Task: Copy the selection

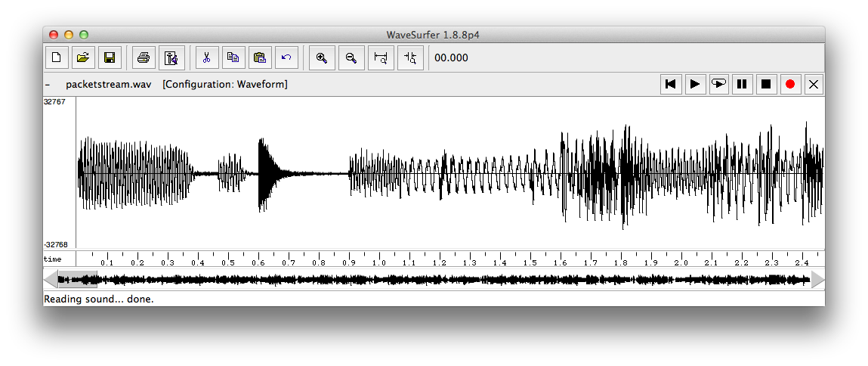Action: pyautogui.click(x=233, y=57)
